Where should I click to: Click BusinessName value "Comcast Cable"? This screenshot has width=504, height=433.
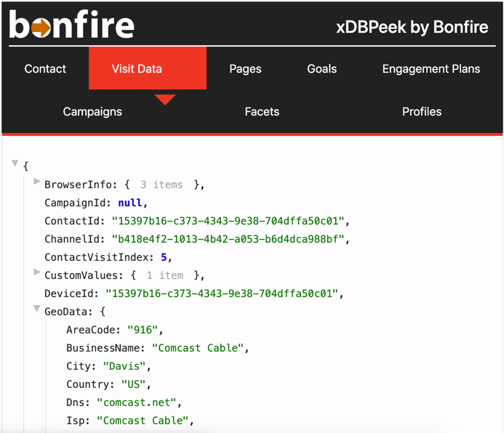pyautogui.click(x=197, y=348)
